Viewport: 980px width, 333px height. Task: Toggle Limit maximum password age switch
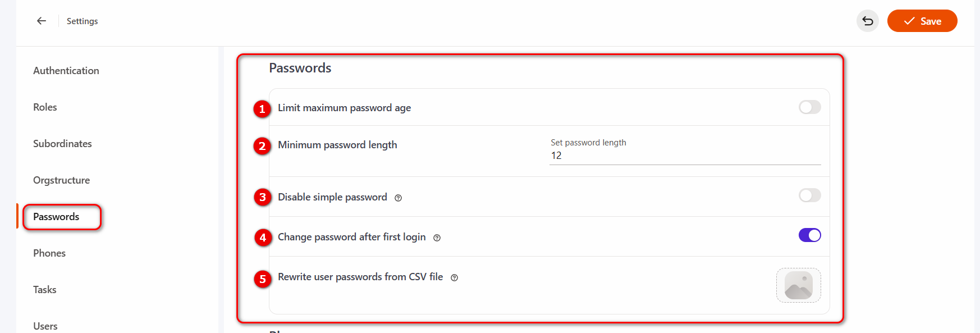(x=809, y=107)
